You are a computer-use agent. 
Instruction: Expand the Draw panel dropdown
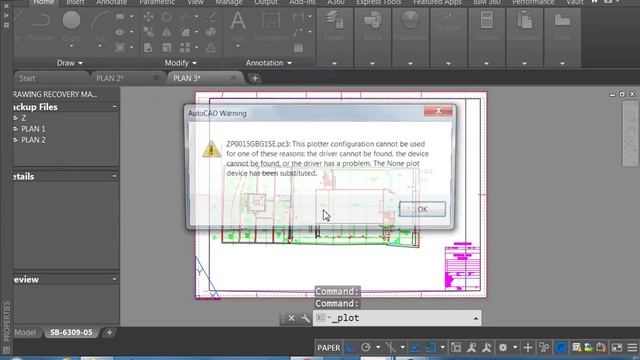[x=69, y=63]
